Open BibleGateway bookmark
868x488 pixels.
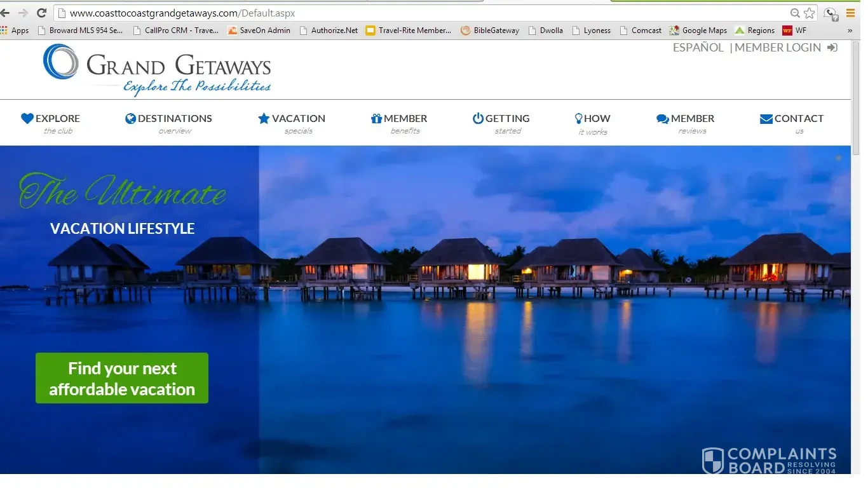click(x=490, y=30)
